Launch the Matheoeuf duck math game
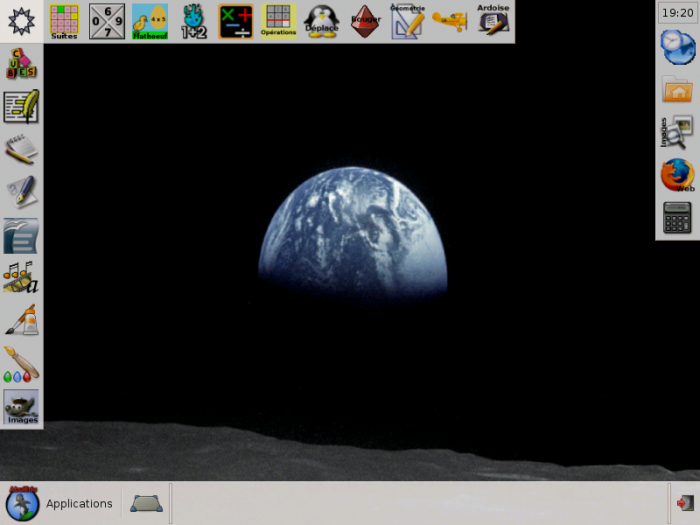Viewport: 700px width, 525px height. [x=149, y=21]
